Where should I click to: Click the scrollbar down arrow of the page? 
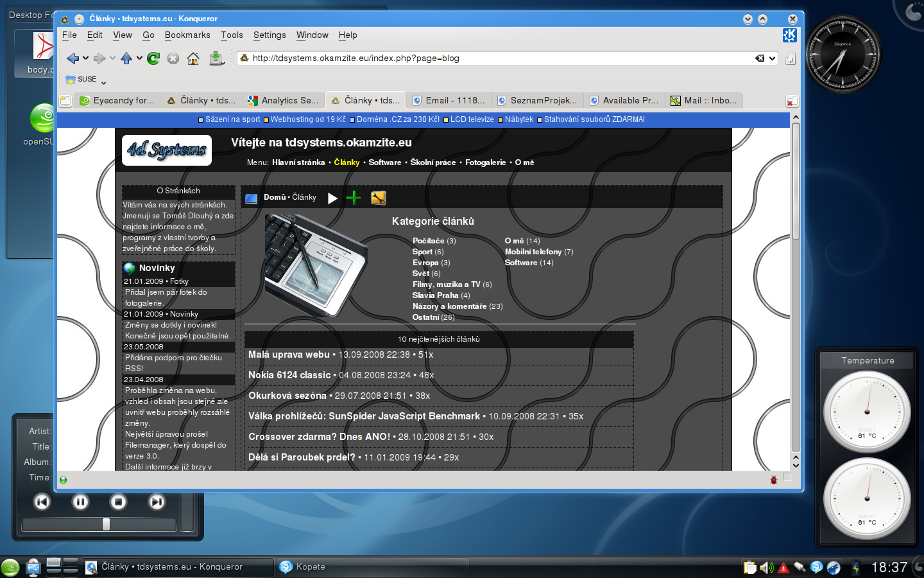pyautogui.click(x=796, y=466)
